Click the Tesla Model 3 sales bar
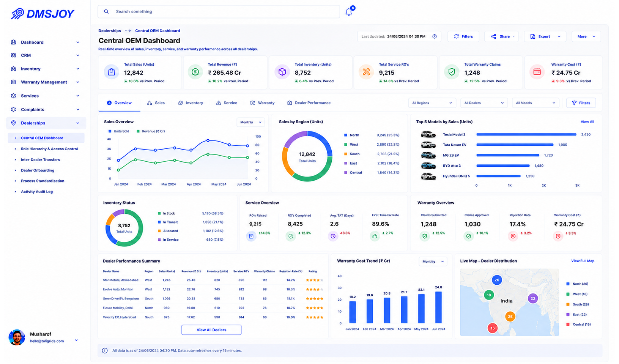The width and height of the screenshot is (619, 364). click(526, 134)
